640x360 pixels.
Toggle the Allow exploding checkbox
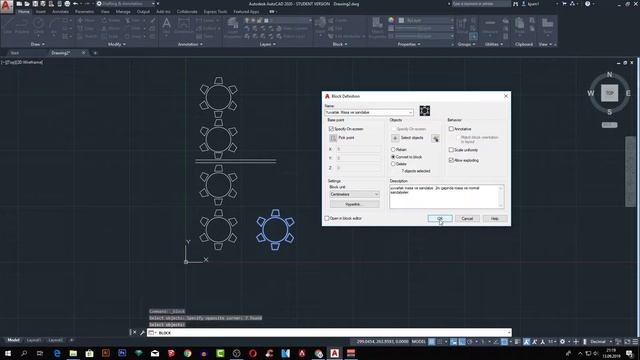point(451,160)
